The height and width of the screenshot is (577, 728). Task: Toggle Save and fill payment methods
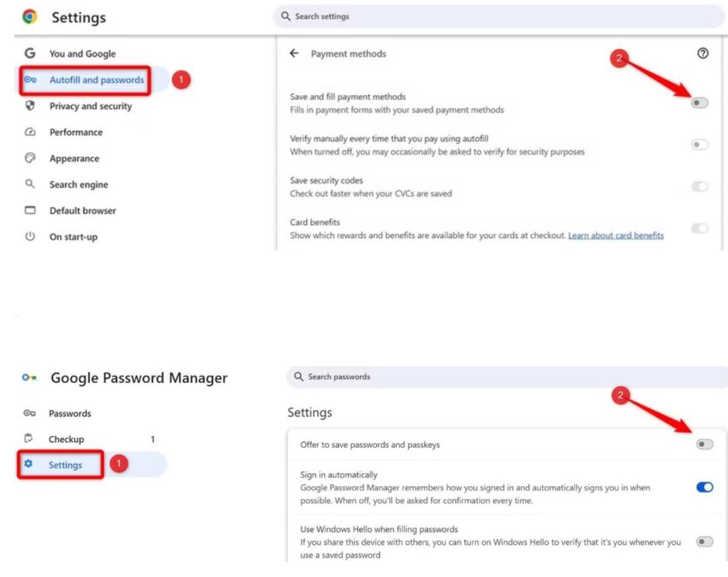point(700,102)
